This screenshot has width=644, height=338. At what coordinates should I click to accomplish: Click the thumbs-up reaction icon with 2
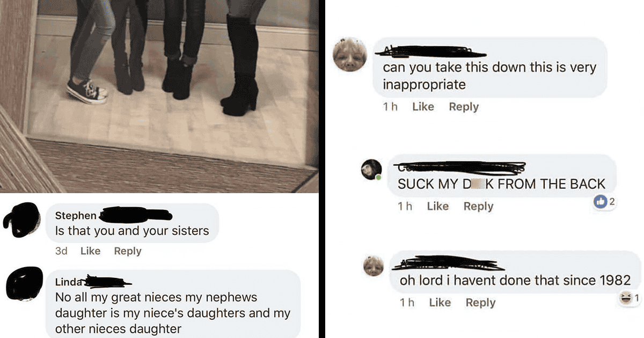[x=601, y=202]
